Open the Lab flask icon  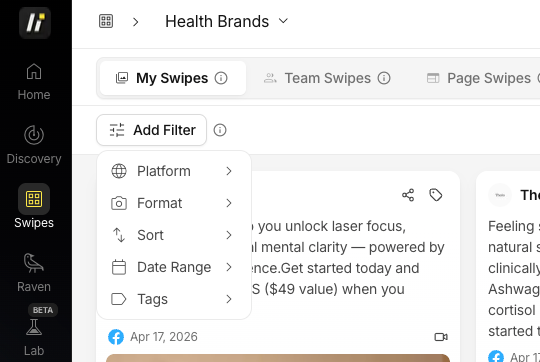(x=34, y=327)
